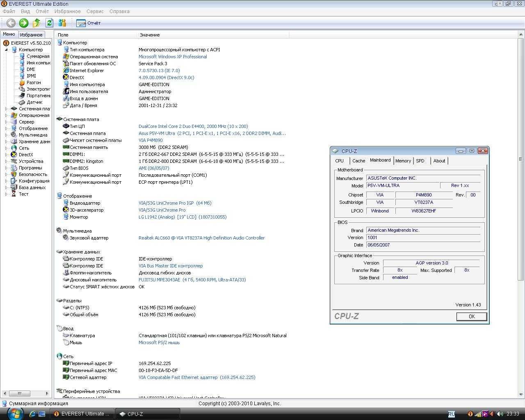Expand the Сеть tree node
The width and height of the screenshot is (525, 420).
click(7, 148)
